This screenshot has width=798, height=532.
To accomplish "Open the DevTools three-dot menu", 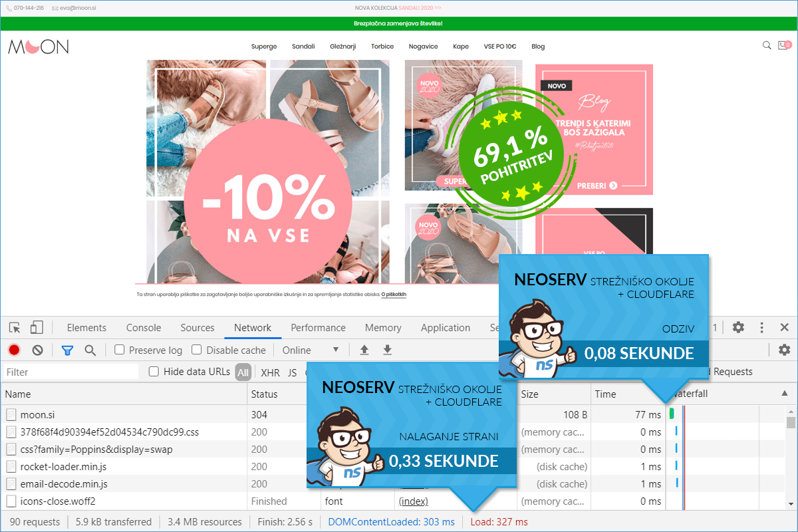I will pos(762,328).
